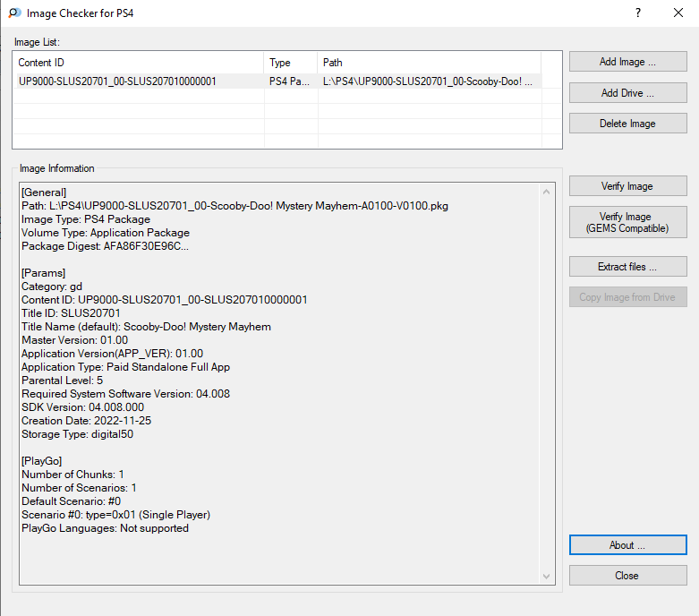Image resolution: width=699 pixels, height=616 pixels.
Task: Select the UP9000-SLUS20701_00-SLUS207010000001 list row
Action: 279,81
